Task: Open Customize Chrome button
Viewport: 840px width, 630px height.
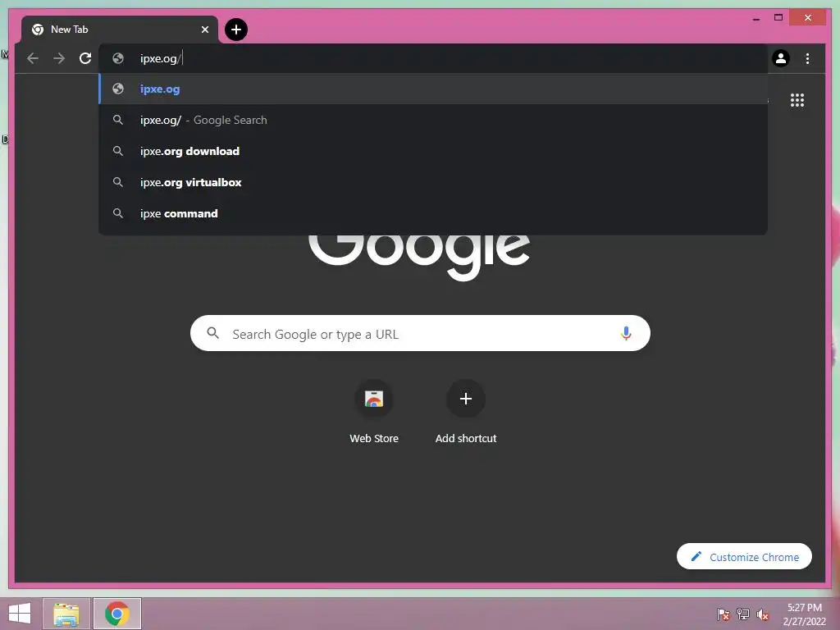Action: tap(744, 557)
